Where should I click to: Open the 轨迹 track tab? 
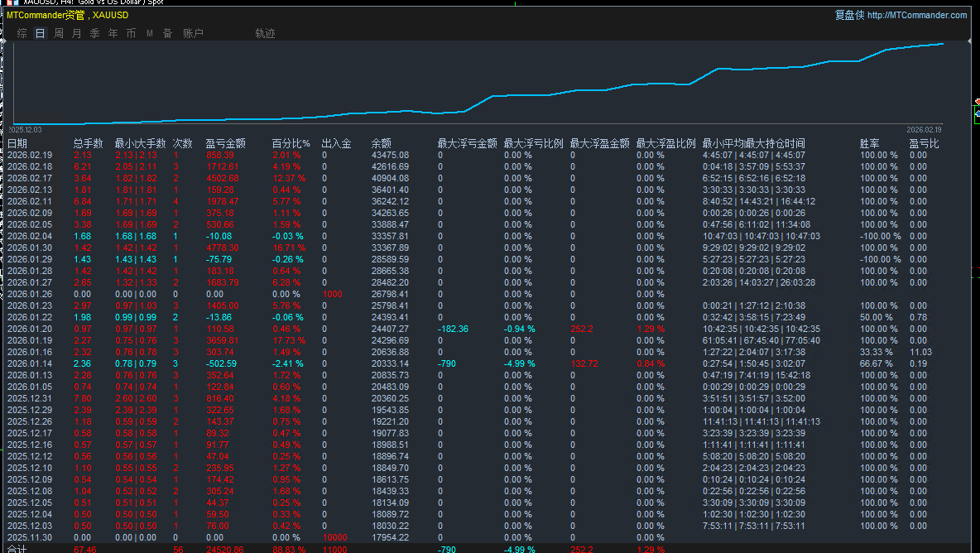click(265, 33)
